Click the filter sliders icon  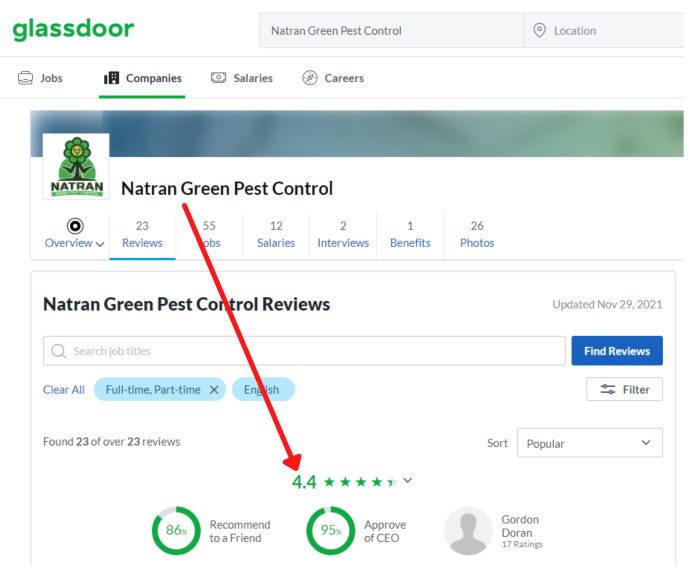tap(608, 389)
